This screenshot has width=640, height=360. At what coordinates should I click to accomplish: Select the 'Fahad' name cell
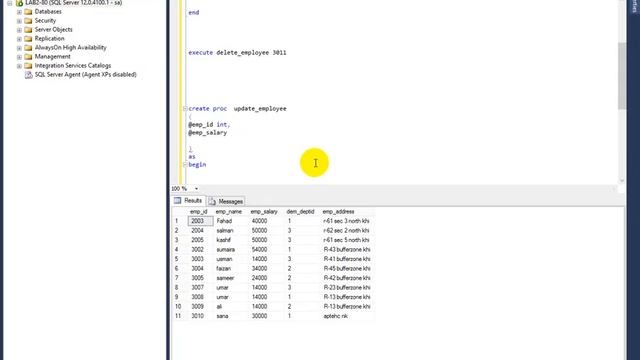tap(230, 221)
